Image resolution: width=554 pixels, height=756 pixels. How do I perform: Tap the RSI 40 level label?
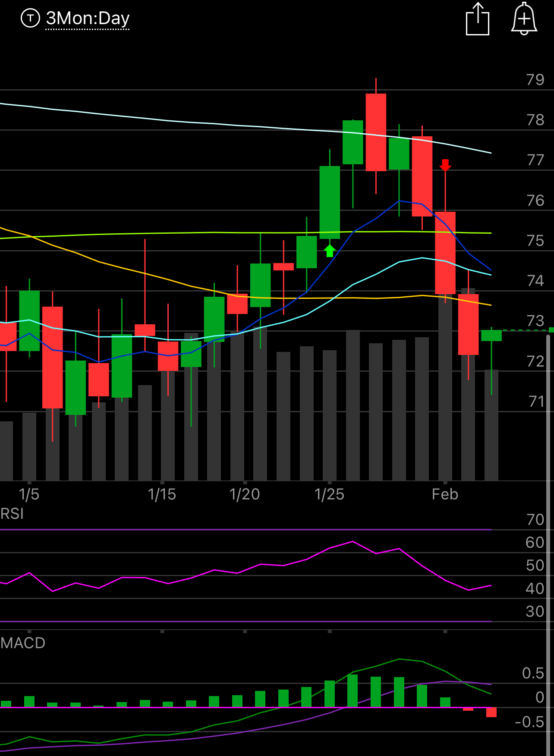[x=535, y=589]
